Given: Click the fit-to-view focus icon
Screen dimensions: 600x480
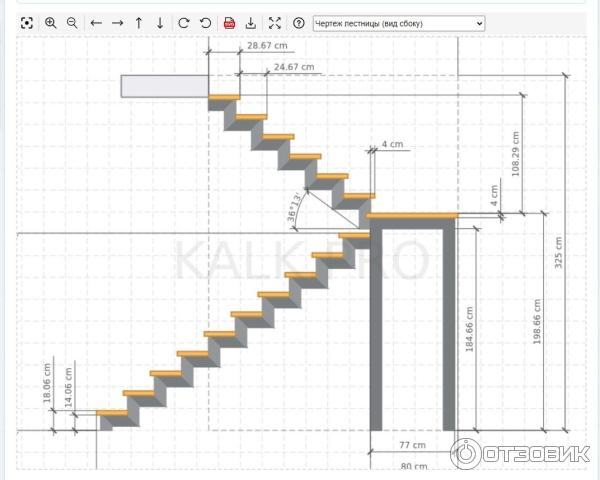Looking at the screenshot, I should pyautogui.click(x=27, y=23).
